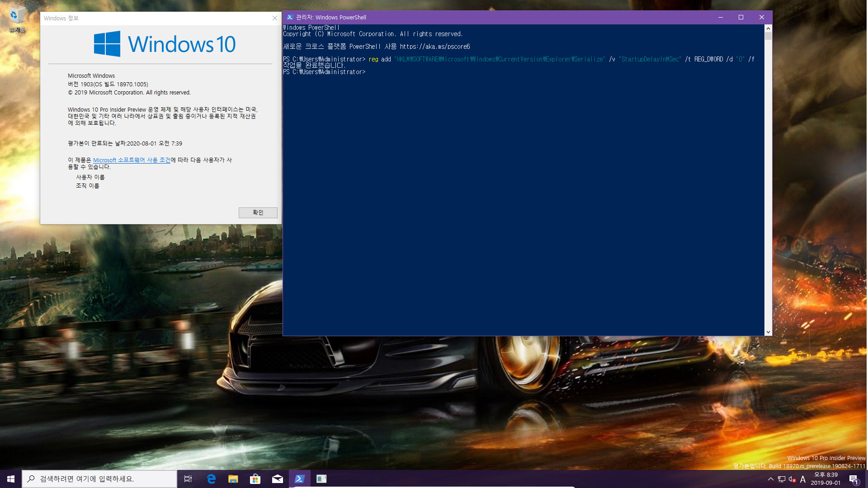868x488 pixels.
Task: Click the PowerShell taskbar icon
Action: (299, 479)
